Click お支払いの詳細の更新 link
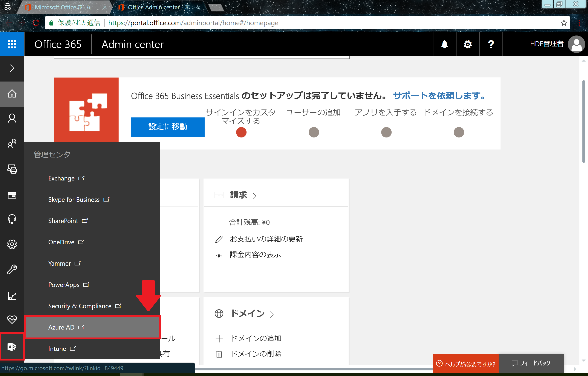 click(266, 239)
